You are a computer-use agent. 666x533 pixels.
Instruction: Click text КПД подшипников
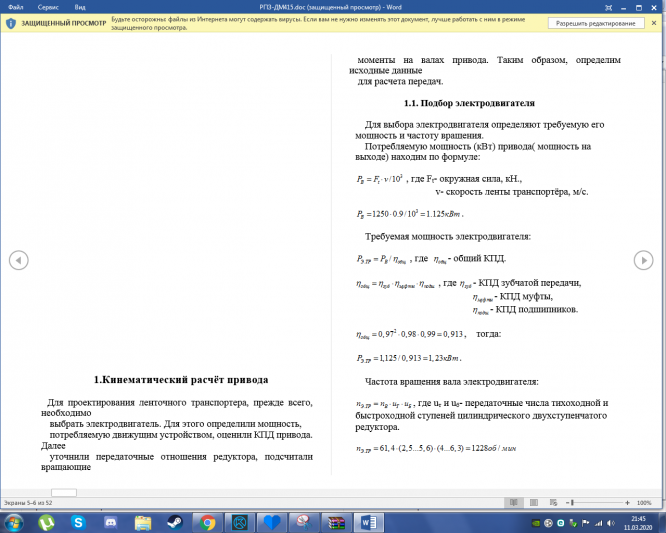(x=537, y=309)
